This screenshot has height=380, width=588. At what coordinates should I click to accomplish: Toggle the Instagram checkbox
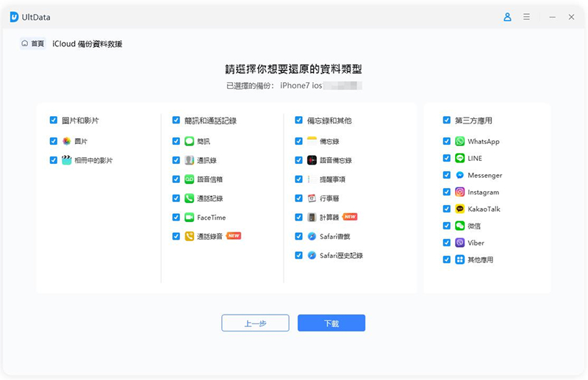click(447, 192)
